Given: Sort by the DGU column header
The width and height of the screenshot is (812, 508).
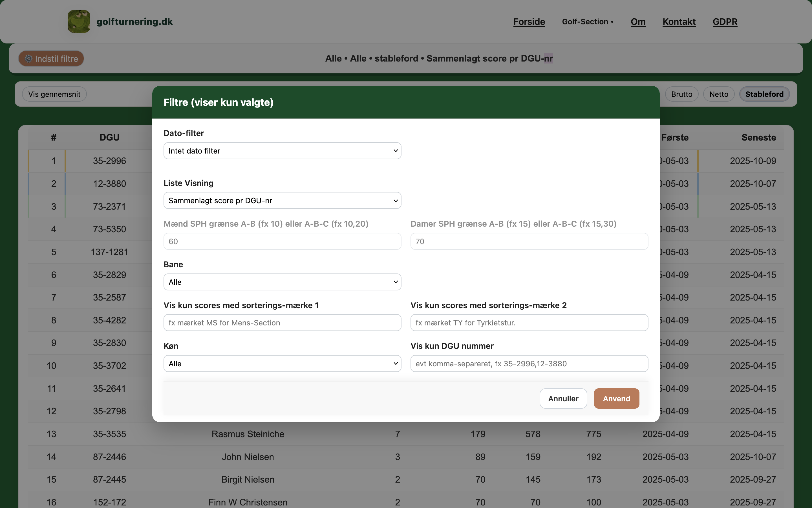Looking at the screenshot, I should [109, 137].
